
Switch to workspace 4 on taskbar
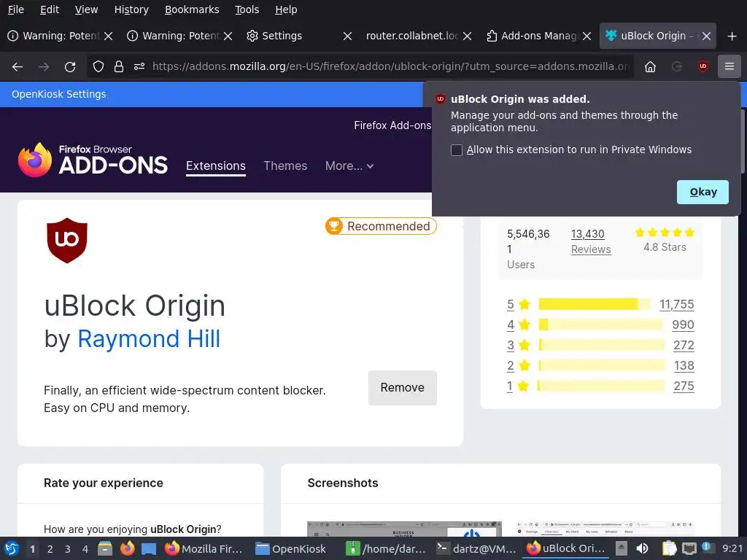(85, 549)
